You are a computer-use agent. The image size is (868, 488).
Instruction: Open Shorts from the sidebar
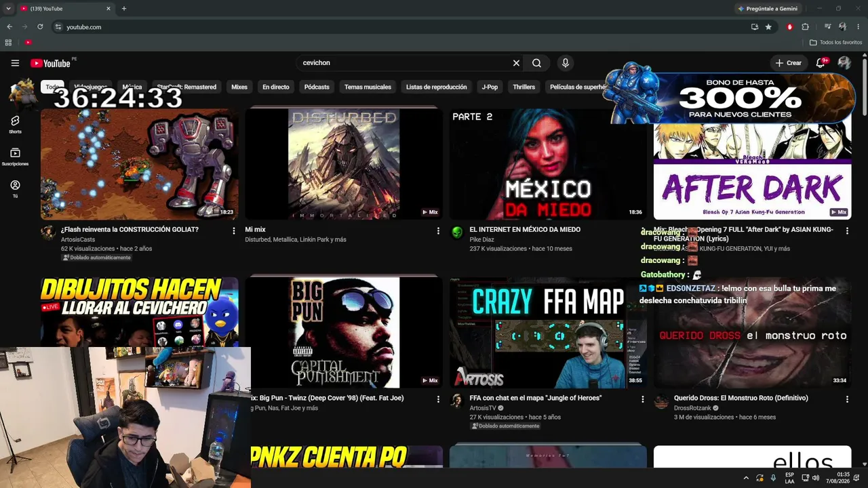coord(15,124)
